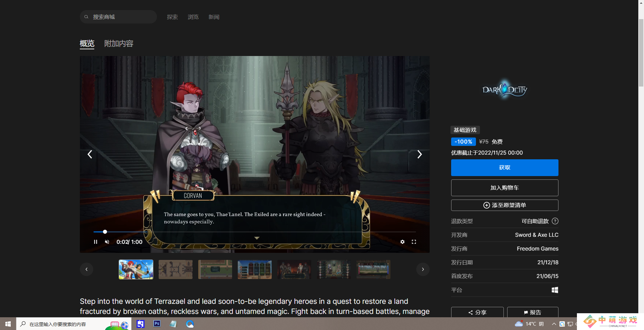
Task: Click initial release value 21/06/15
Action: click(x=547, y=276)
